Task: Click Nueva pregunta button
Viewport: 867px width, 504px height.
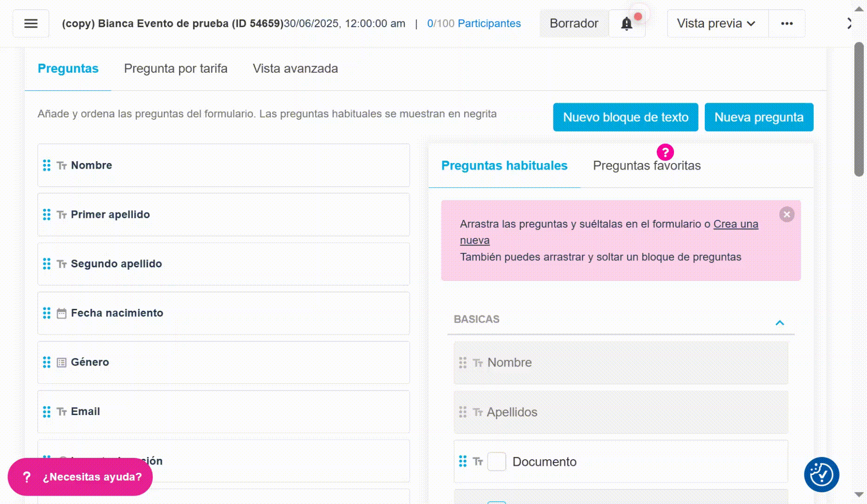Action: (759, 117)
